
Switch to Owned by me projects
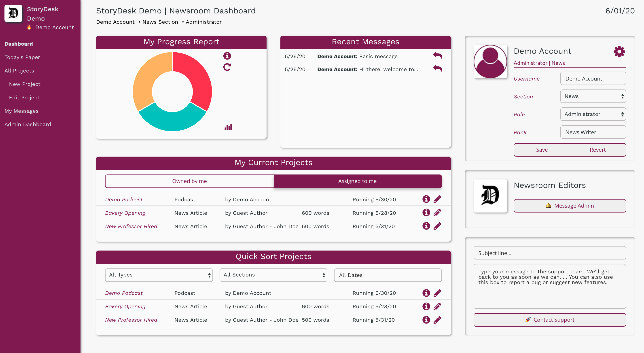tap(189, 181)
